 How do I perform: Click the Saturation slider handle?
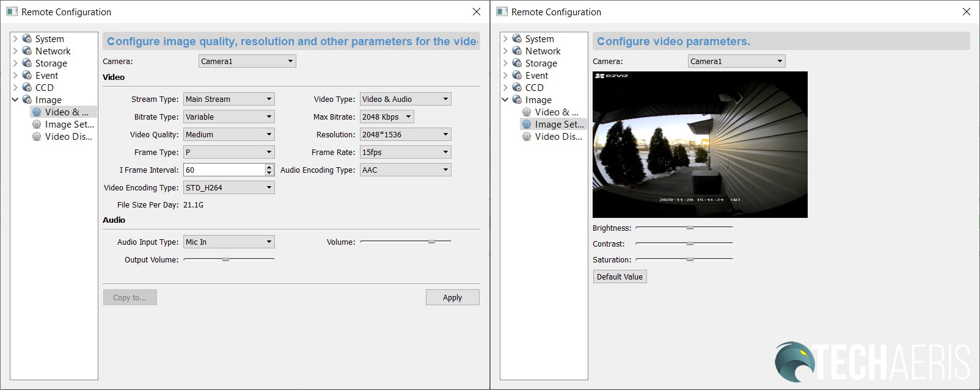690,259
